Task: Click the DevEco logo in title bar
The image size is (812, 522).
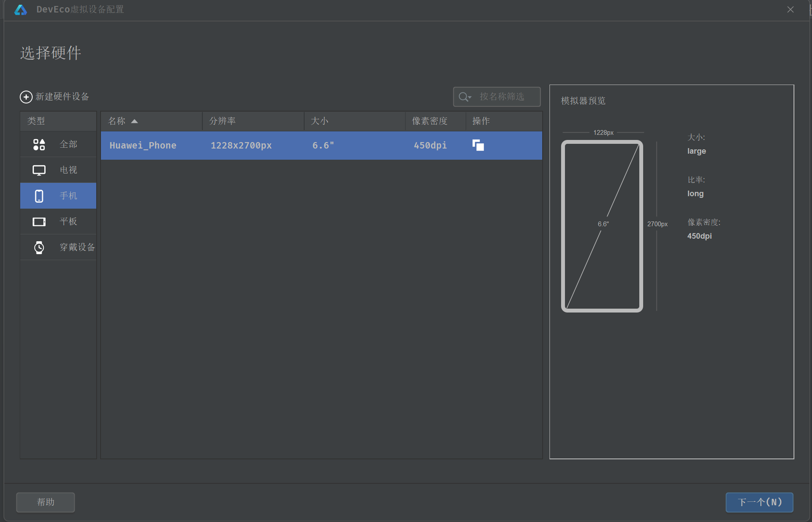Action: pos(21,10)
